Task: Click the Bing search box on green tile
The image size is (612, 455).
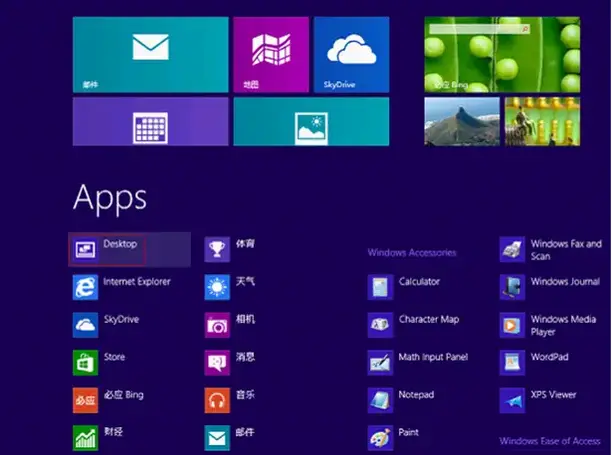Action: pyautogui.click(x=480, y=29)
